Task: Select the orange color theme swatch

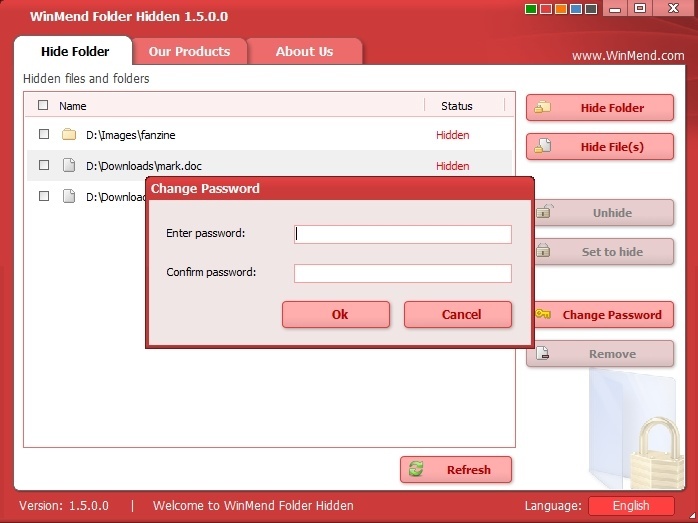Action: [561, 9]
